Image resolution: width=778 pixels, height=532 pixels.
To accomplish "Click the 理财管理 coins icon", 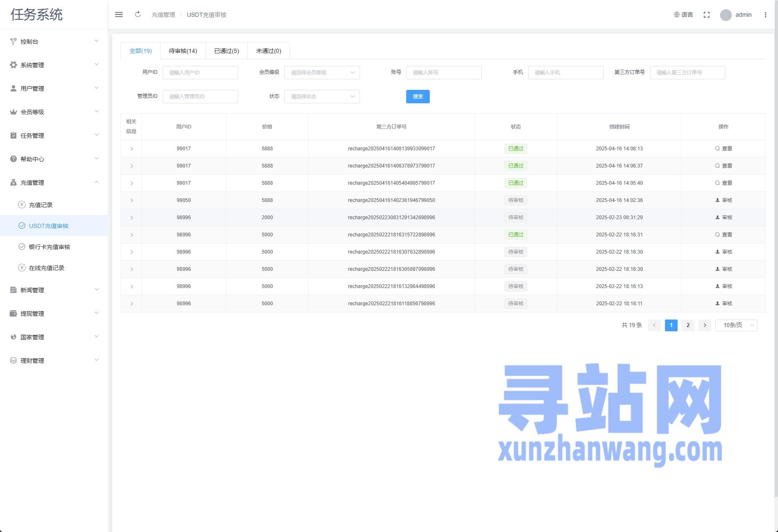I will click(13, 361).
